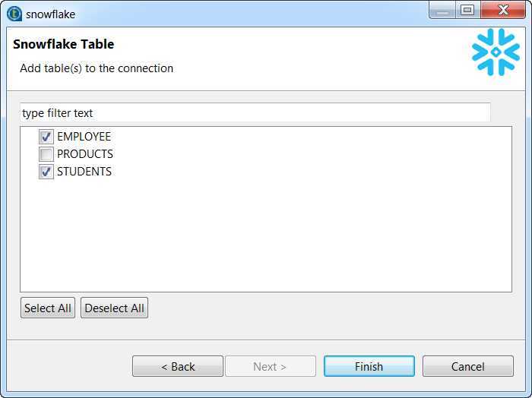Click Finish to add the tables
Viewport: 532px width, 398px height.
pyautogui.click(x=369, y=366)
